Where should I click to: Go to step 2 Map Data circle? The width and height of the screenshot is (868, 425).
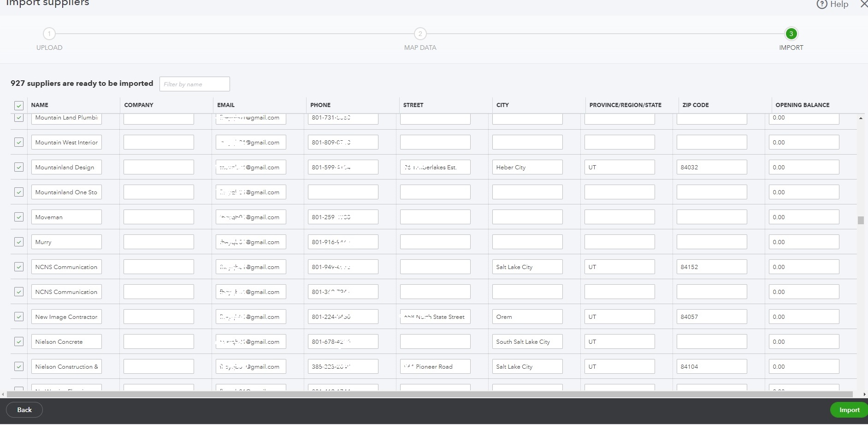(x=420, y=34)
